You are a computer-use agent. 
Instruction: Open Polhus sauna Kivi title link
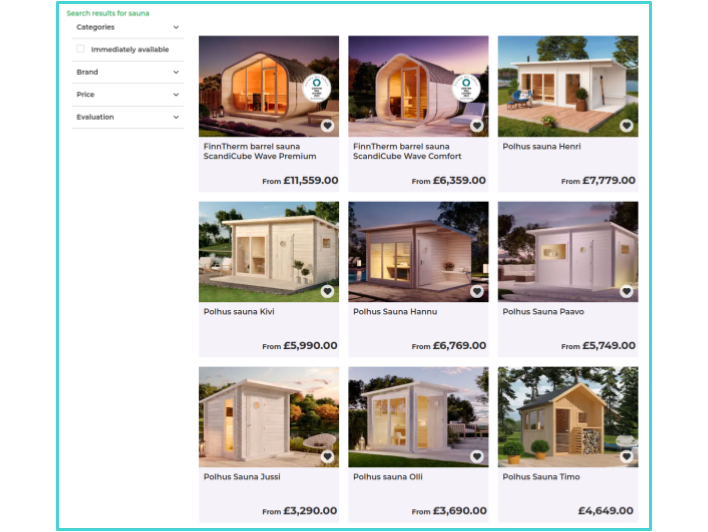[x=239, y=312]
